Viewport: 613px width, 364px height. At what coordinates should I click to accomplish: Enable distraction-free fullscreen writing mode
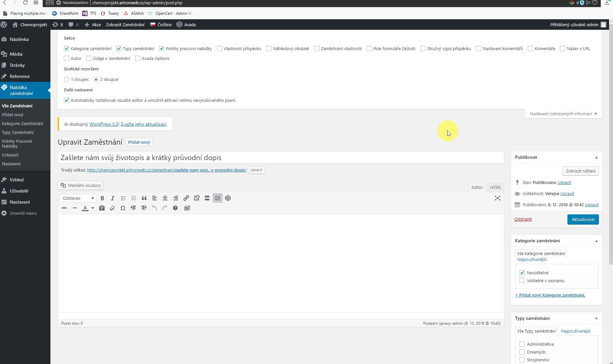[497, 198]
